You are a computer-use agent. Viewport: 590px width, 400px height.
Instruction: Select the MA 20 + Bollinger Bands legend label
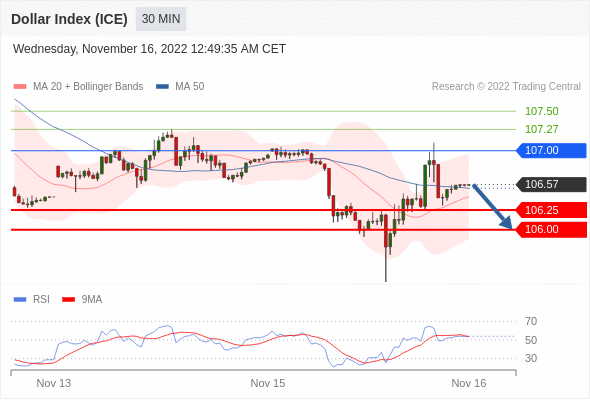88,87
